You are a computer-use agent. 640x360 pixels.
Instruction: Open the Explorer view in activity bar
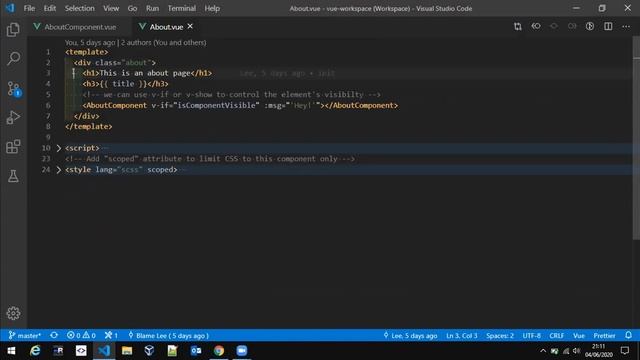click(13, 29)
